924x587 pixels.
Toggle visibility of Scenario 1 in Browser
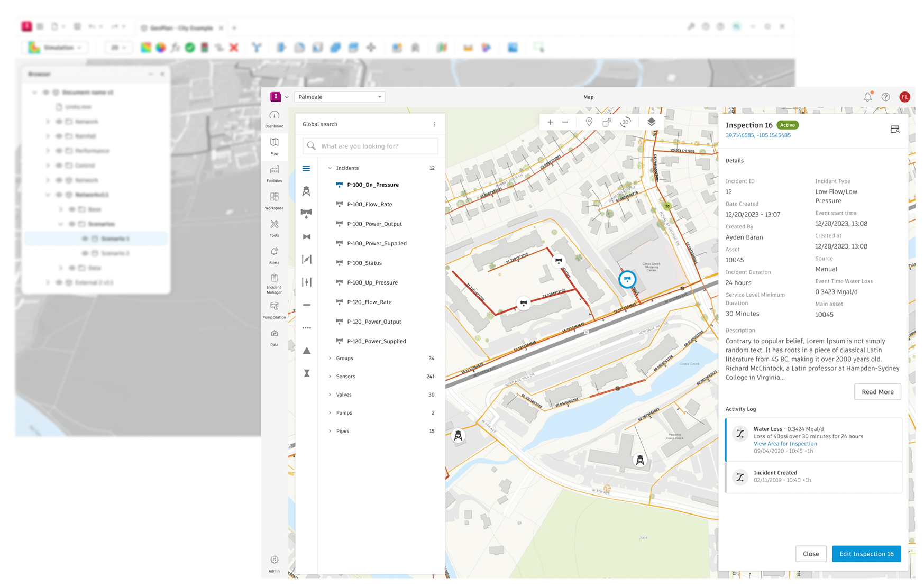click(85, 239)
